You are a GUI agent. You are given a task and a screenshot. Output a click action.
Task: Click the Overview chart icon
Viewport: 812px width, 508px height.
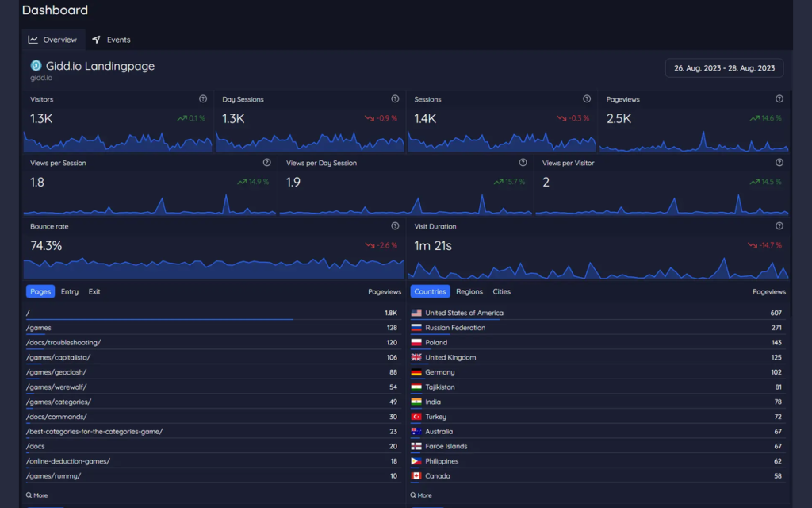tap(33, 40)
